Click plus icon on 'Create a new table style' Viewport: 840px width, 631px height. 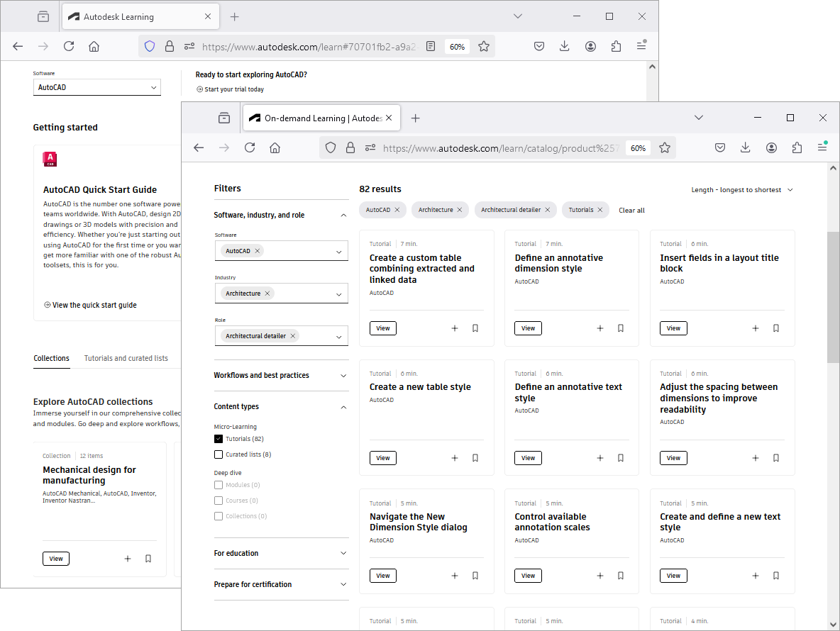point(455,458)
